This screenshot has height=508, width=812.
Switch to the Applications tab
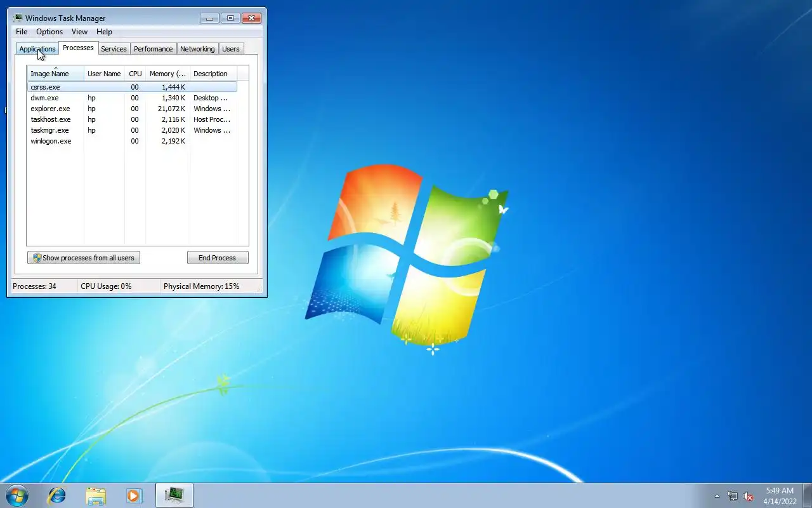tap(37, 49)
